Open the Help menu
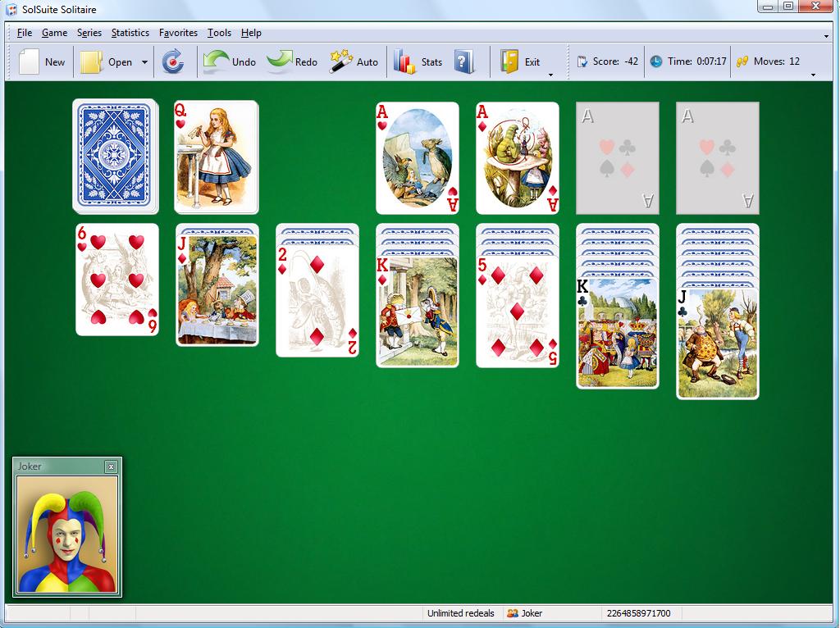Screen dimensions: 840x628 (x=251, y=33)
